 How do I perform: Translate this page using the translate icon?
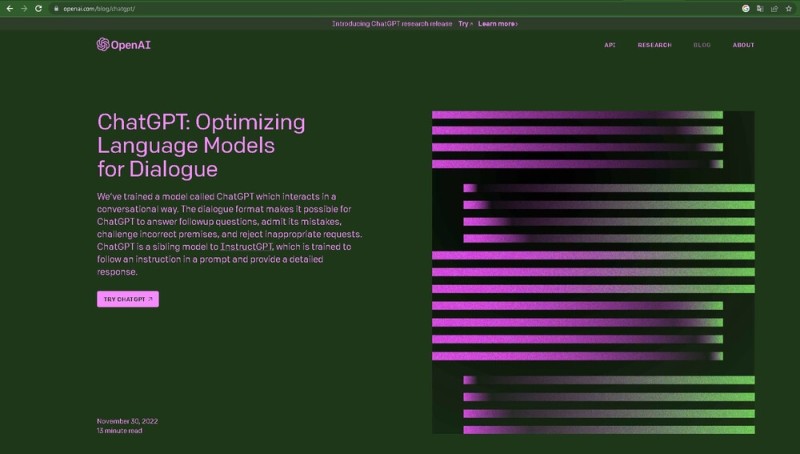click(760, 9)
